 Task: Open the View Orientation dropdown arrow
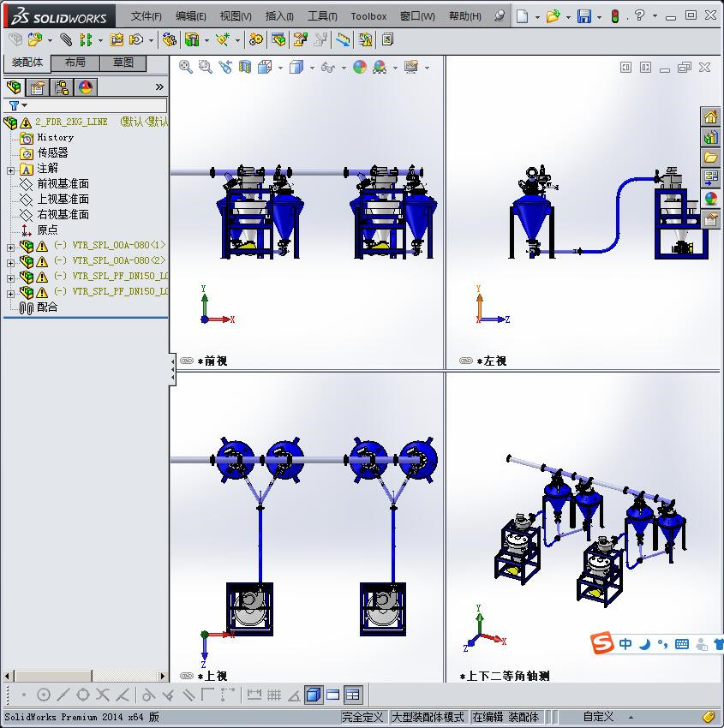pos(280,68)
